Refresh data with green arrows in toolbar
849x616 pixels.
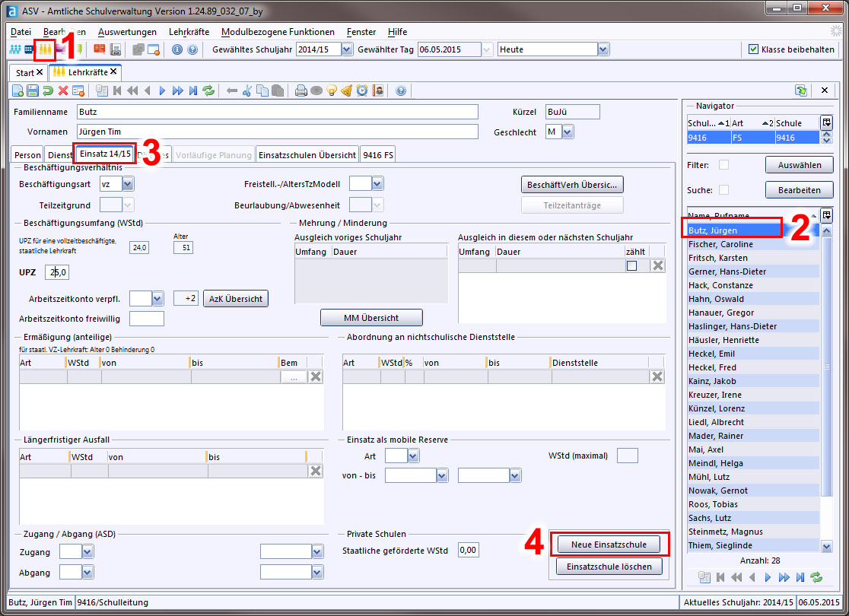point(208,91)
